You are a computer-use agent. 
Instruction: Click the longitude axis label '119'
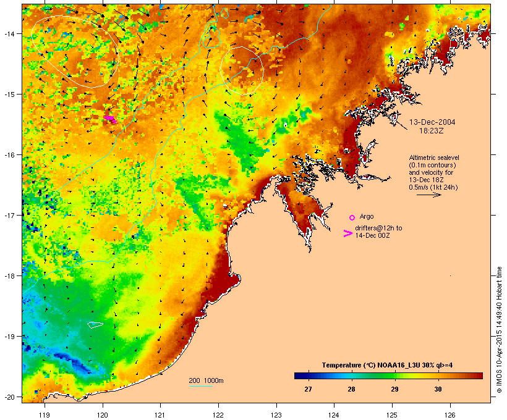click(45, 415)
